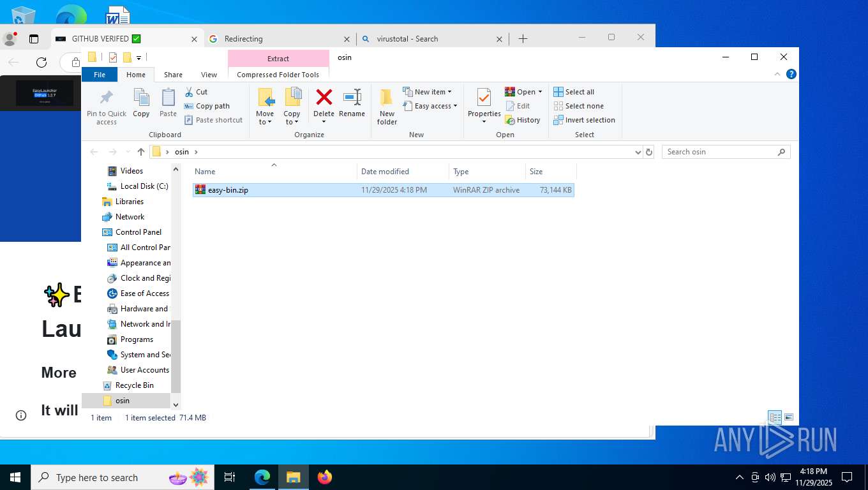Click taskbar Type here to search

point(123,477)
